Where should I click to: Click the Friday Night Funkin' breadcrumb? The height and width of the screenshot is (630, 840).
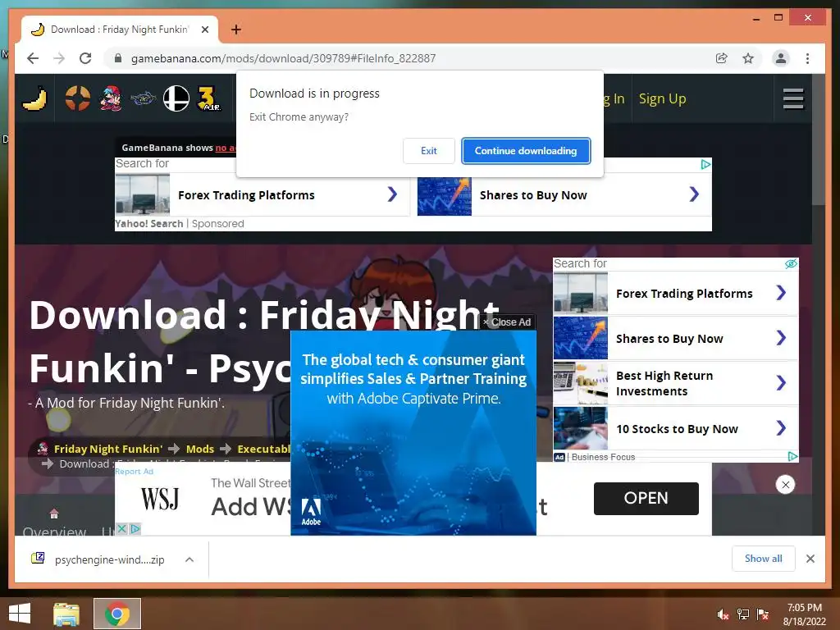point(108,449)
